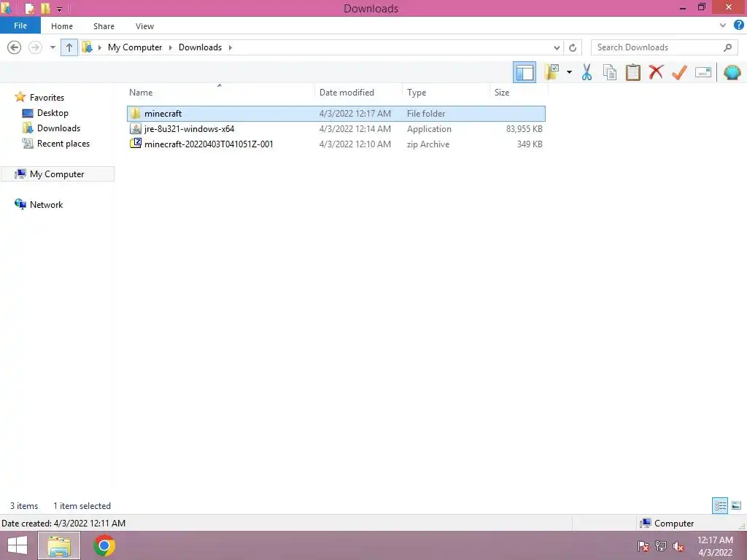Go back with the Back arrow
The height and width of the screenshot is (560, 747).
point(15,47)
